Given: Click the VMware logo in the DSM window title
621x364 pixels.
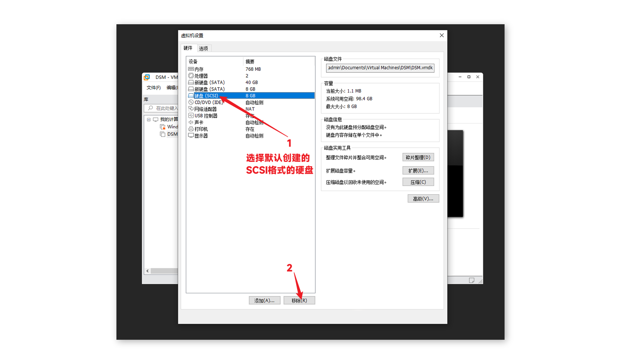Looking at the screenshot, I should coord(147,77).
